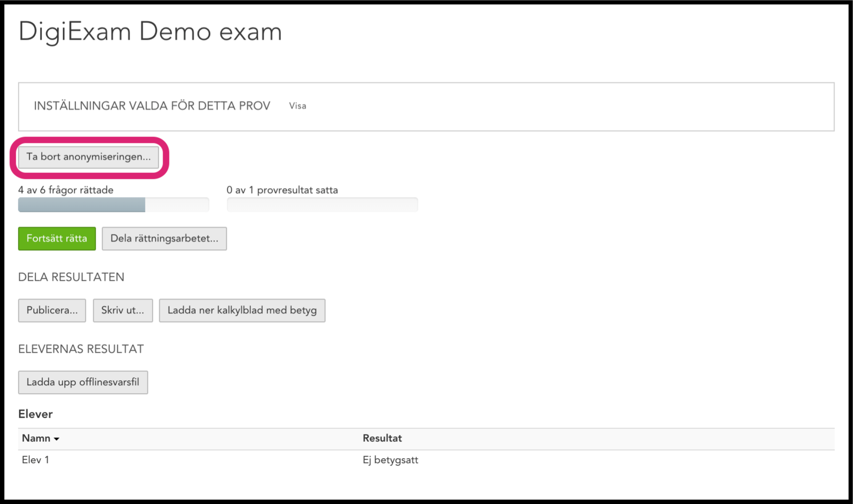Upload file with 'Ladda upp offlinesvarsfil'

point(83,382)
